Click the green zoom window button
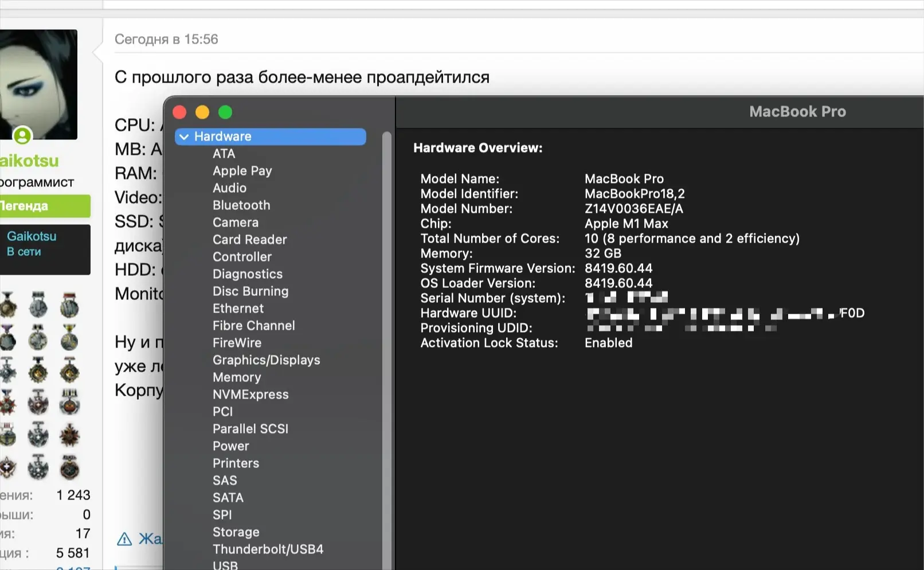Viewport: 924px width, 570px height. point(225,112)
